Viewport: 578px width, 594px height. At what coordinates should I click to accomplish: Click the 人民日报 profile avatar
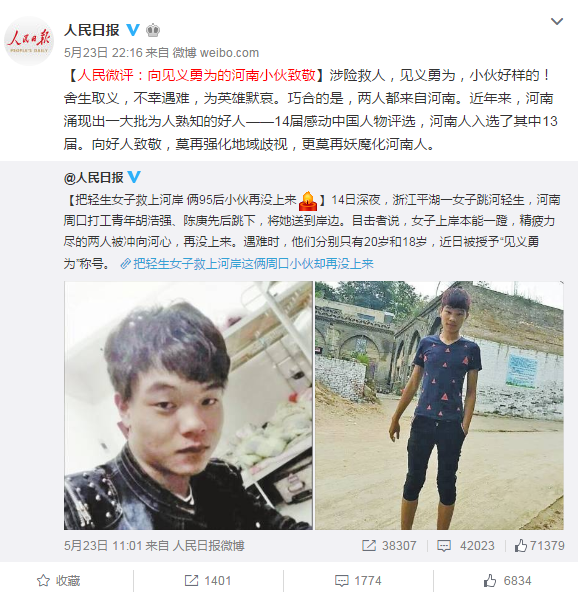coord(29,41)
